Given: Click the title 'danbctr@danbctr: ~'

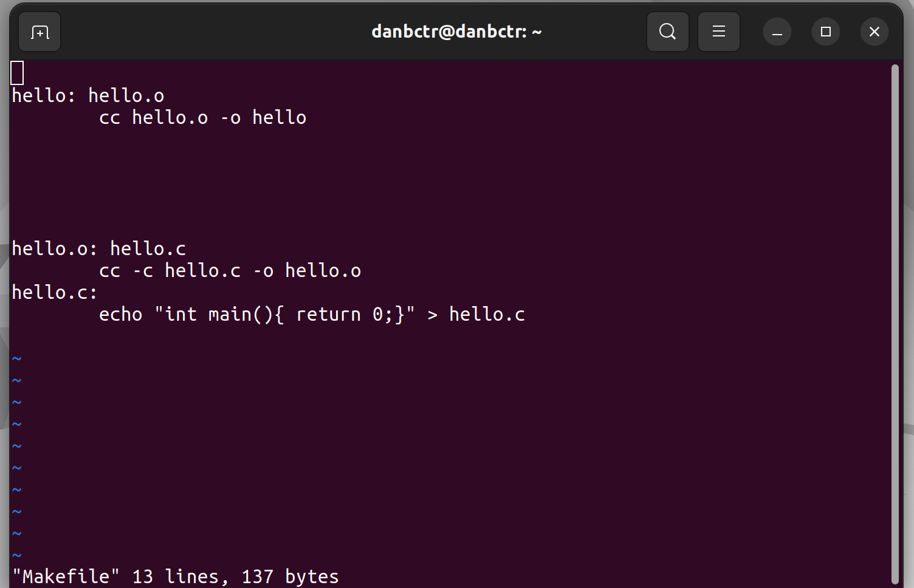Looking at the screenshot, I should click(x=456, y=32).
